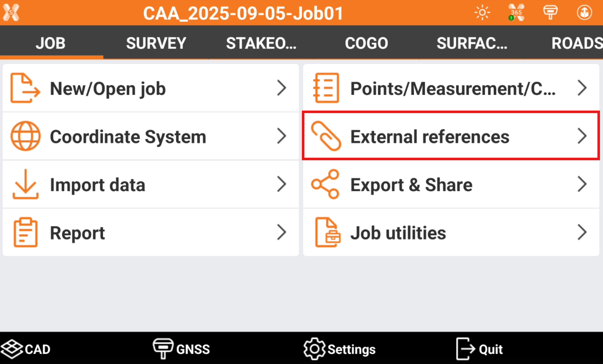Click the Export & Share icon
603x364 pixels.
pyautogui.click(x=325, y=184)
